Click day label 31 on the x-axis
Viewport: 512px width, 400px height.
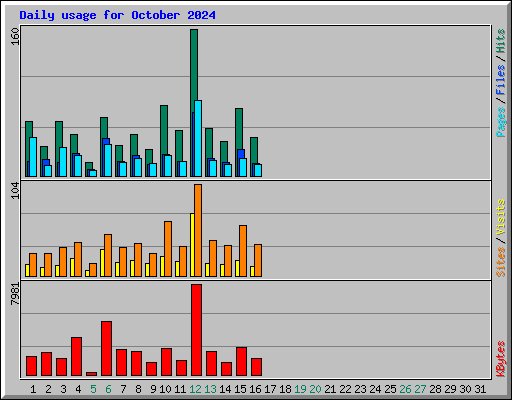pos(480,389)
